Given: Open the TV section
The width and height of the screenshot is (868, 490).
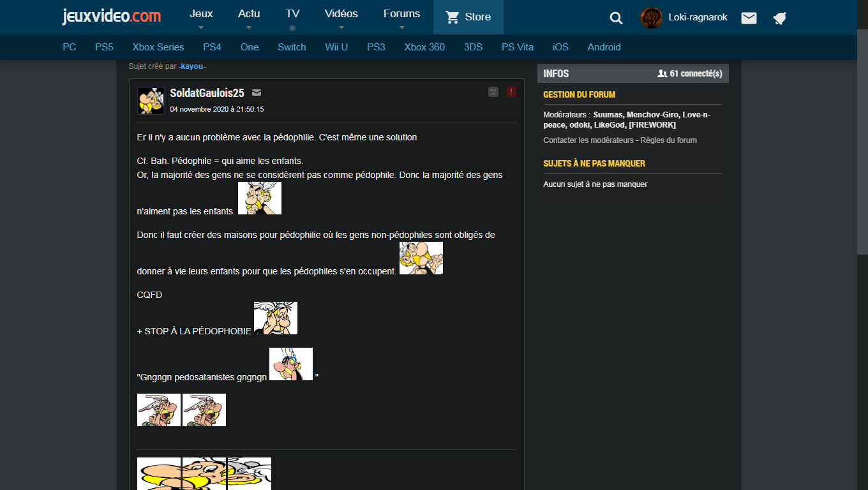Looking at the screenshot, I should click(292, 13).
